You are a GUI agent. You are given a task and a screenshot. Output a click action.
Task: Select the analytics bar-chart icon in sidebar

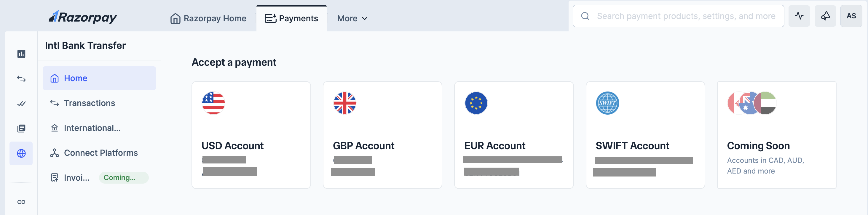[21, 54]
